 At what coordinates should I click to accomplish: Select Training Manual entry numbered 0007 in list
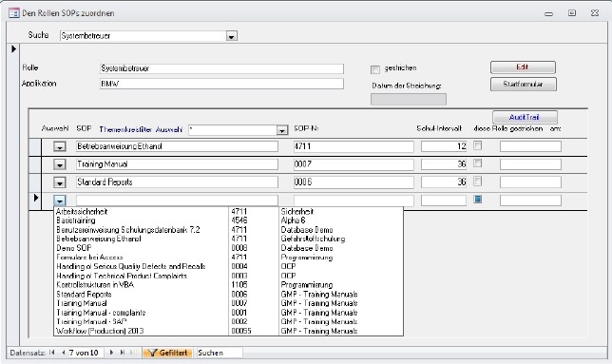[228, 303]
